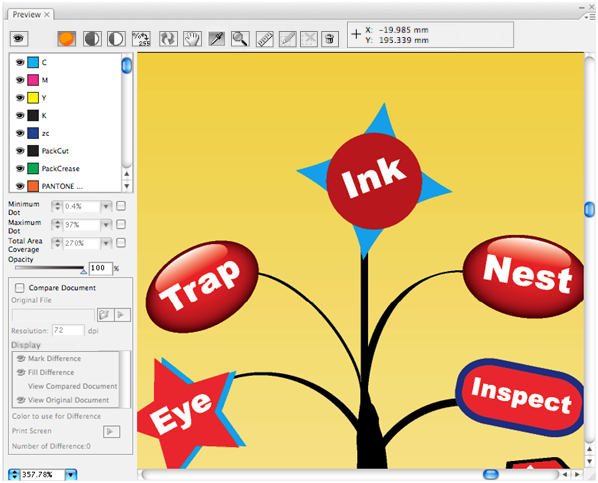This screenshot has height=483, width=598.
Task: Select the ruler measure tool
Action: (264, 39)
